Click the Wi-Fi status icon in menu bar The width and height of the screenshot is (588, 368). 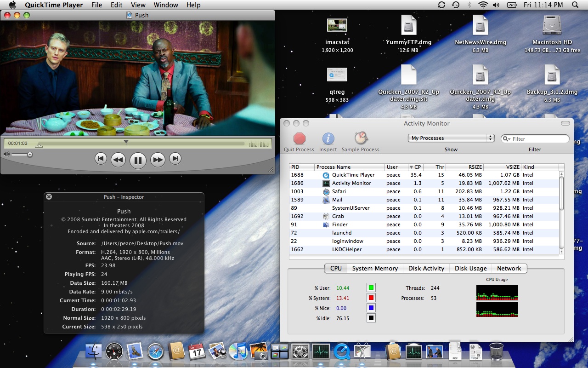[483, 5]
